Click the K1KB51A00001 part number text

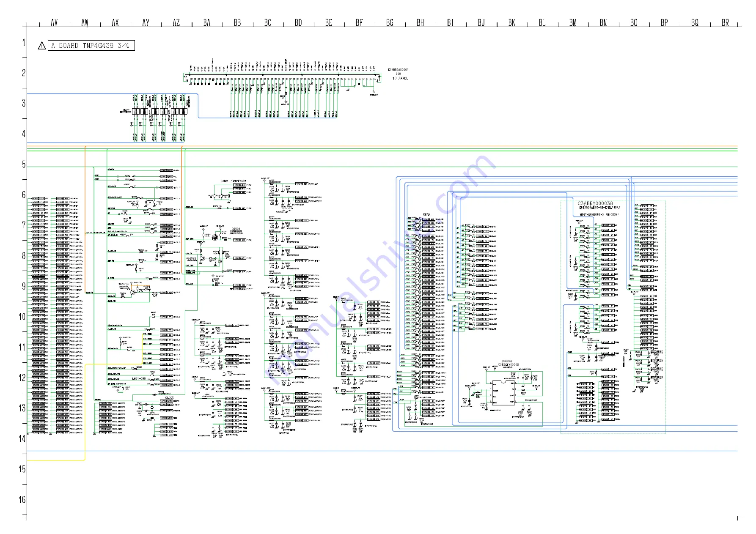398,70
